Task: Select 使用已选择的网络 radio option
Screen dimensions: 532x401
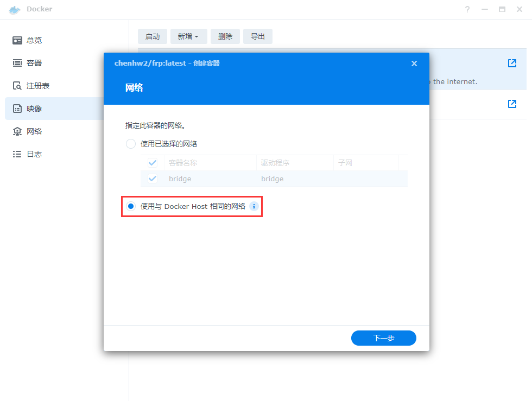Action: coord(131,144)
